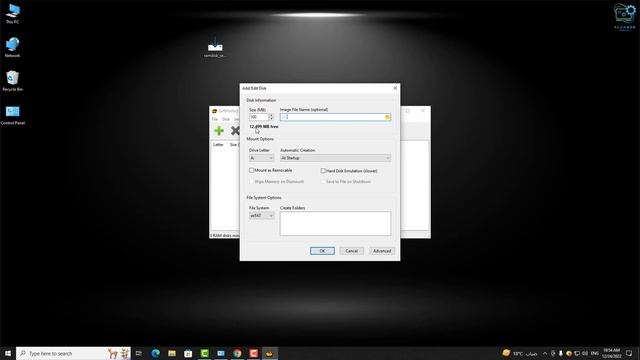Launch Google Chrome from the taskbar
640x360 pixels.
tap(237, 353)
